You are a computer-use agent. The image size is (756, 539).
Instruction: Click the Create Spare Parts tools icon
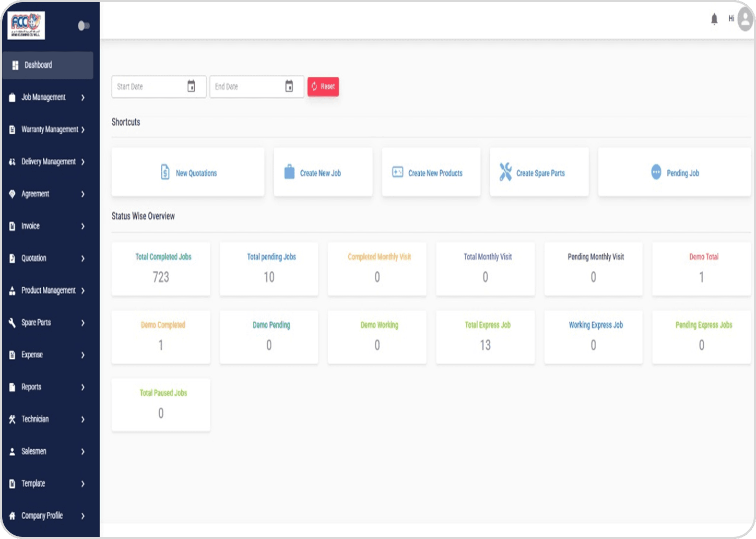(505, 172)
